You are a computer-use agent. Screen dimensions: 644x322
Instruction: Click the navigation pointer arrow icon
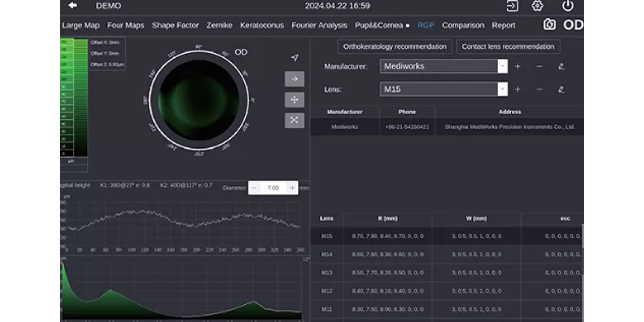click(x=295, y=58)
